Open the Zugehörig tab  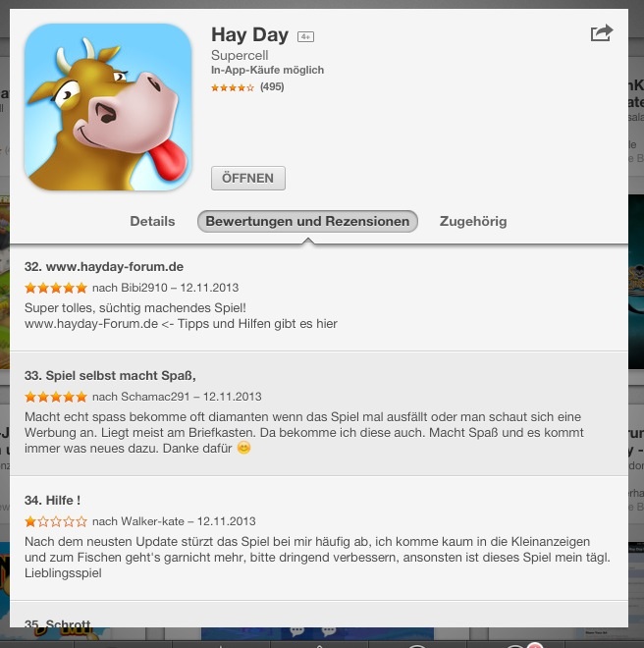(x=473, y=222)
